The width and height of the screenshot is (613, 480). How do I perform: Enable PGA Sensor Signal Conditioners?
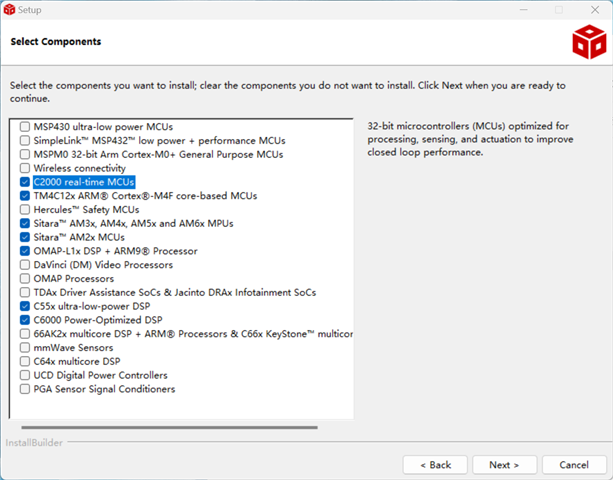pos(25,389)
